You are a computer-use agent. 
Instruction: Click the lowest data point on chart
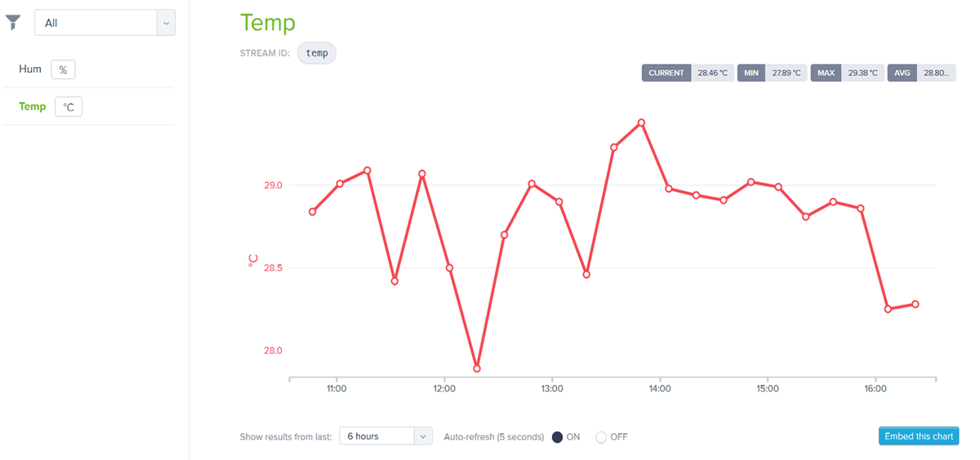(477, 368)
